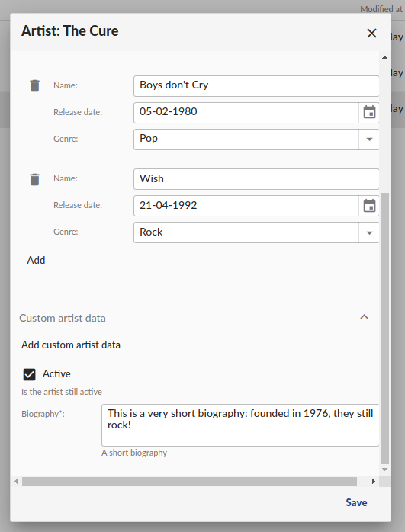Viewport: 405px width, 532px height.
Task: Click Add to add another album
Action: click(36, 260)
